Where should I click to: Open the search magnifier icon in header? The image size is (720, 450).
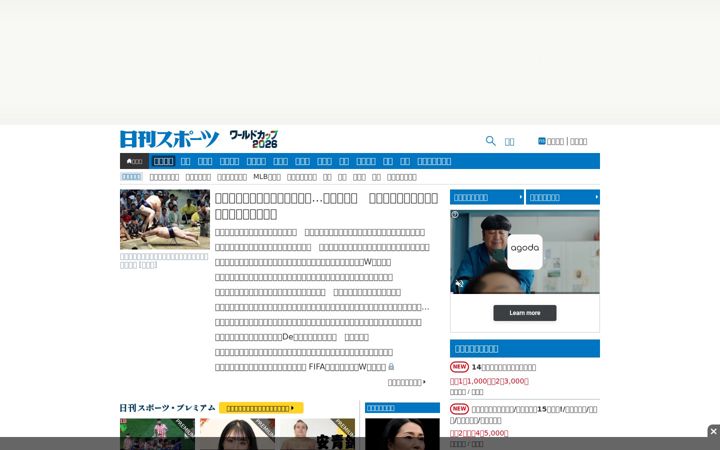tap(490, 141)
